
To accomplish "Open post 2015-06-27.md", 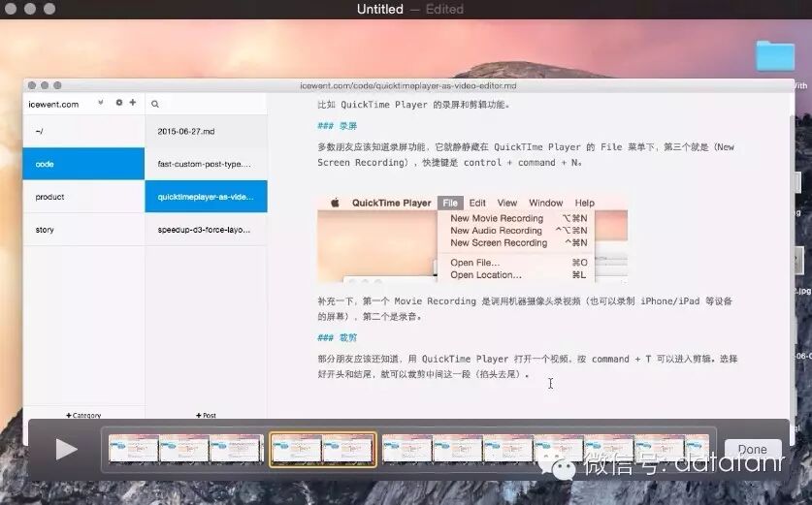I will [x=206, y=131].
